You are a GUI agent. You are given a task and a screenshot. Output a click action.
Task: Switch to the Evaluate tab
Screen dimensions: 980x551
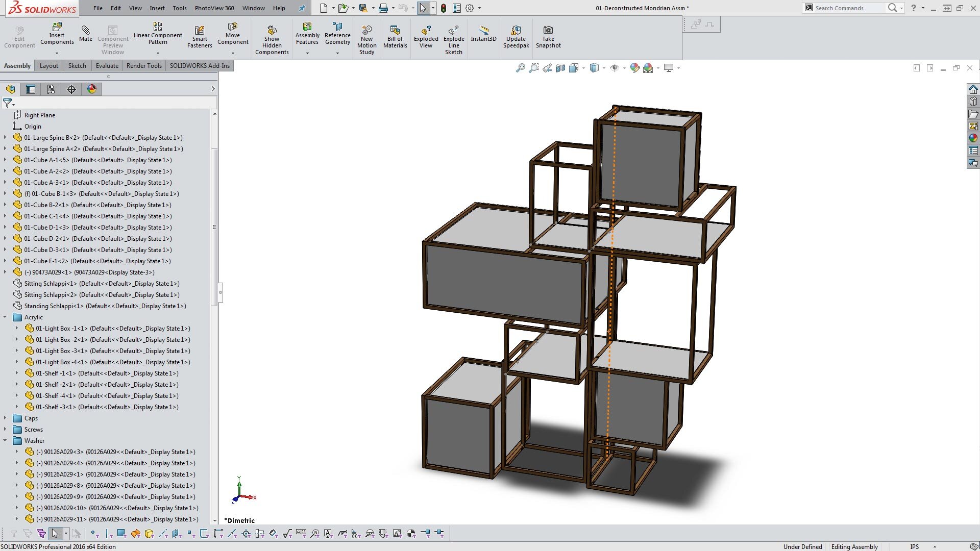(x=107, y=66)
